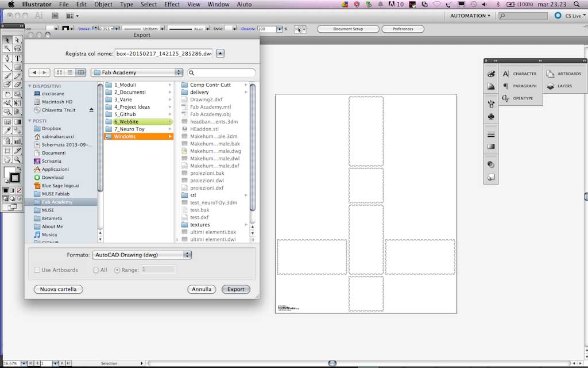Open the Opacity value dropdown arrow
Image resolution: width=588 pixels, height=368 pixels.
pos(280,29)
